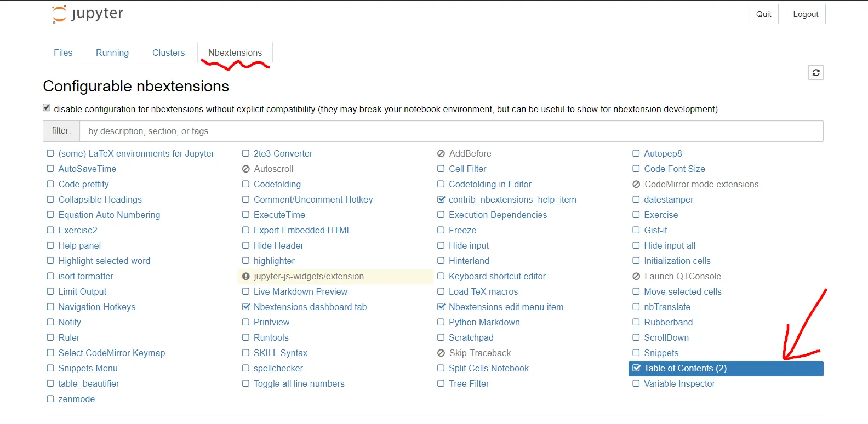The width and height of the screenshot is (868, 424).
Task: Click the warning icon beside jupyter-js-widgets/extension
Action: tap(246, 277)
